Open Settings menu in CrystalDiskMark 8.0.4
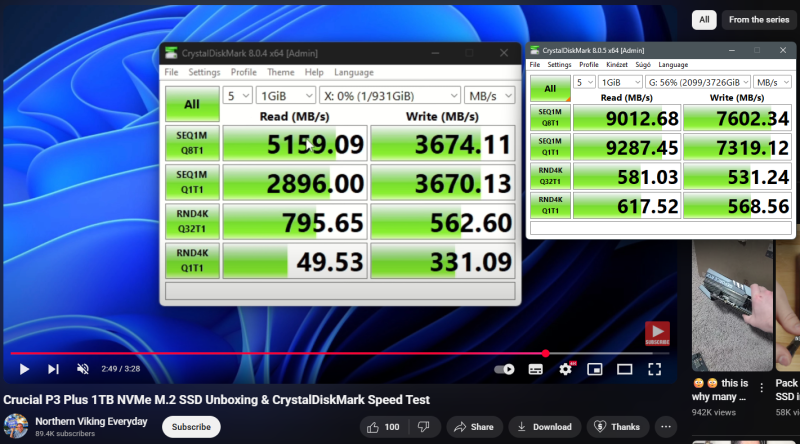The image size is (800, 444). click(x=204, y=72)
